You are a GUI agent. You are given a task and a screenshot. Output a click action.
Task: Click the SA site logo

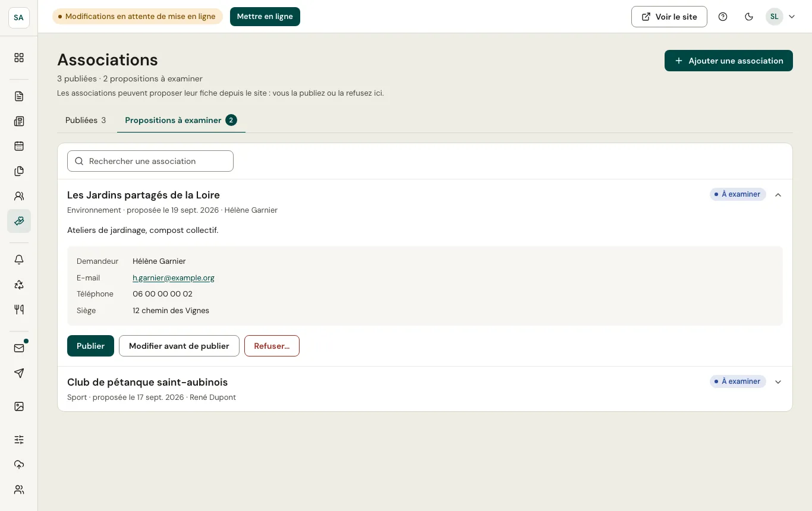tap(19, 17)
